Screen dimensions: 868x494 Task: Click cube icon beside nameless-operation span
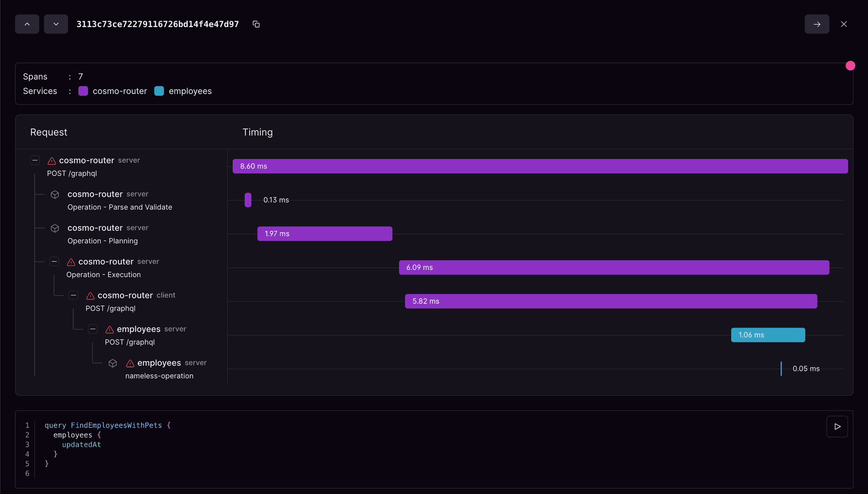tap(113, 364)
